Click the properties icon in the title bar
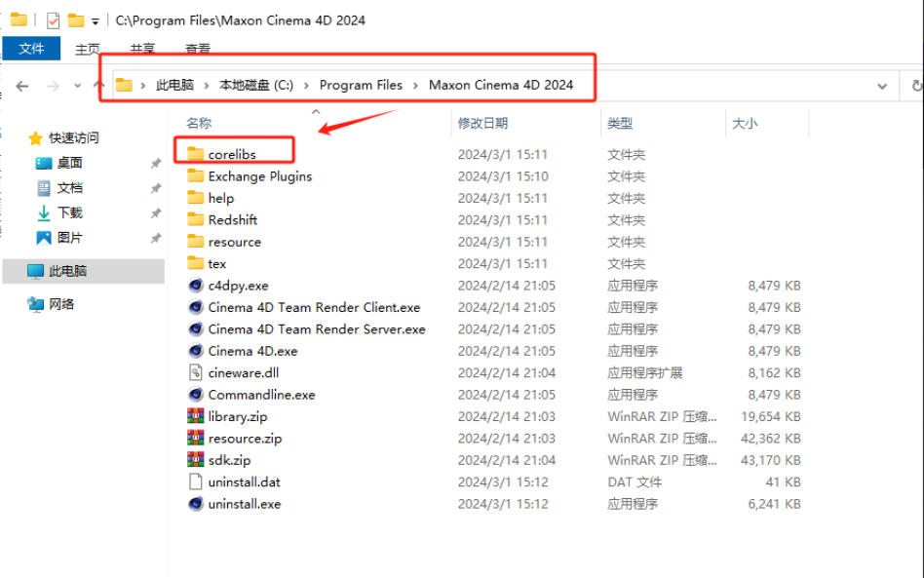 [x=53, y=20]
